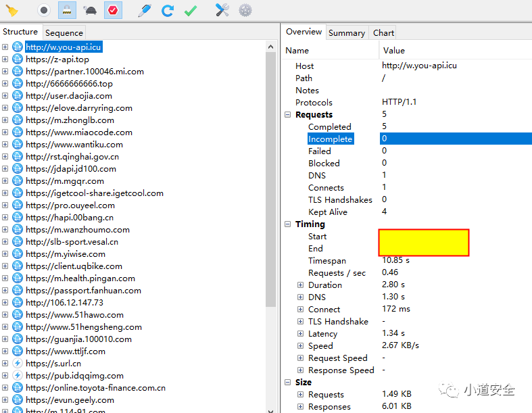Open the Summary tab
Image resolution: width=532 pixels, height=413 pixels.
(x=346, y=32)
